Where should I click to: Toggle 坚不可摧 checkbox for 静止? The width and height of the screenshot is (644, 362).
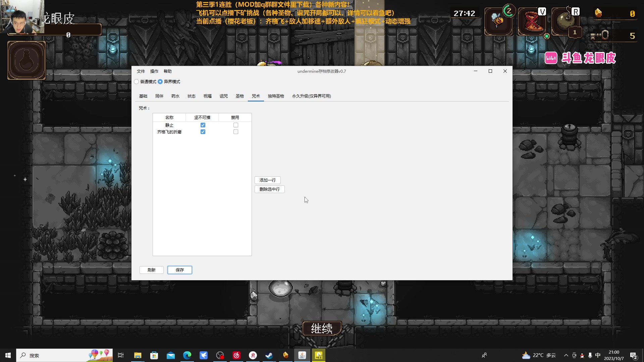203,125
